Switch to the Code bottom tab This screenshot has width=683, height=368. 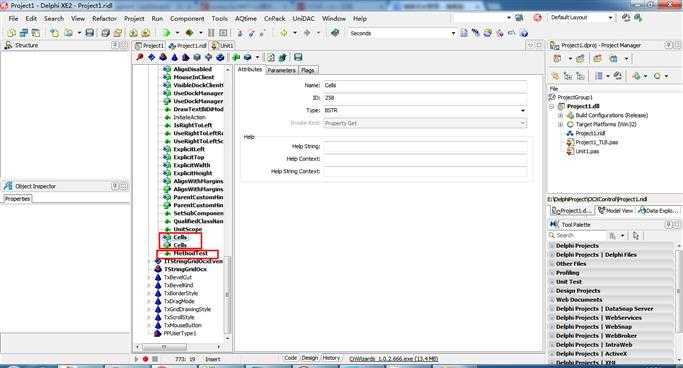290,358
